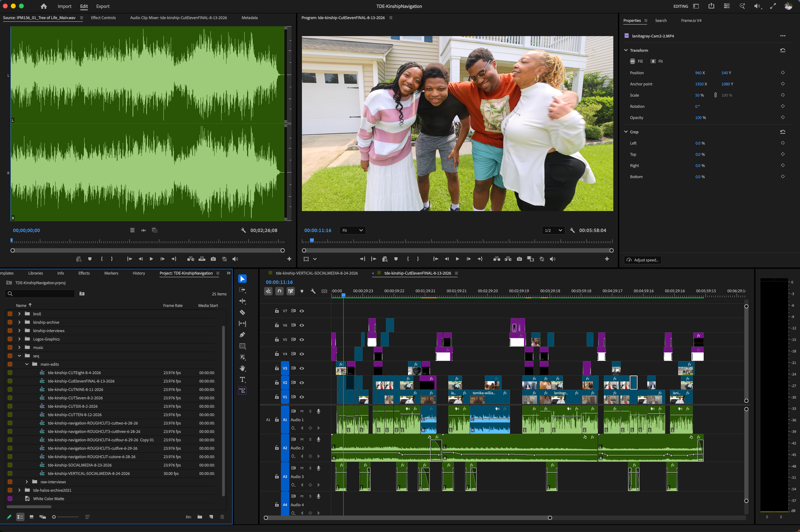The height and width of the screenshot is (532, 800).
Task: Switch to Export tab
Action: pyautogui.click(x=103, y=6)
